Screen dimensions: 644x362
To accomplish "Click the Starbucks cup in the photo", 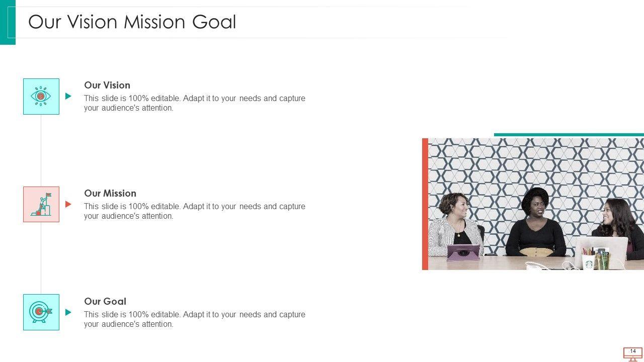I will [x=588, y=261].
